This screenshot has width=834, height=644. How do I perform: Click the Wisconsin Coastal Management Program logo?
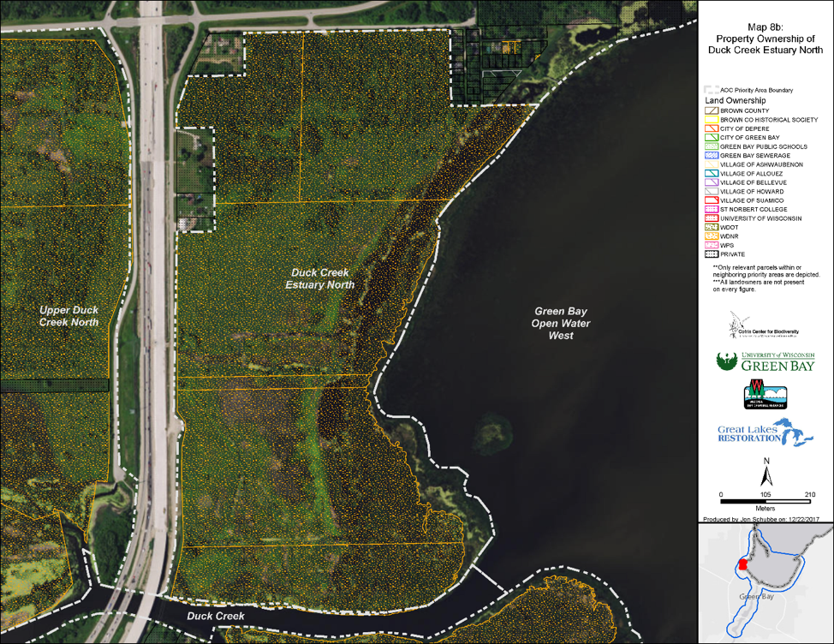pyautogui.click(x=765, y=392)
